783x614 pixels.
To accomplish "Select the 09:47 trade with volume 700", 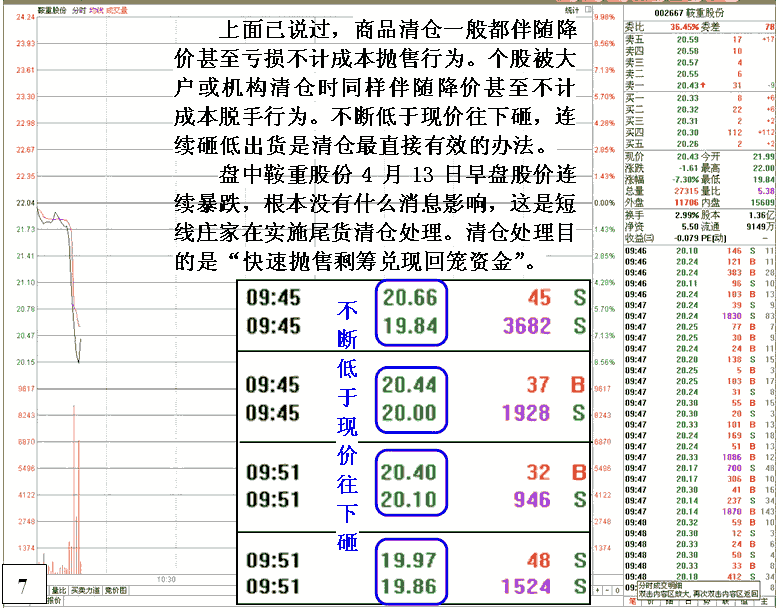I will (699, 468).
